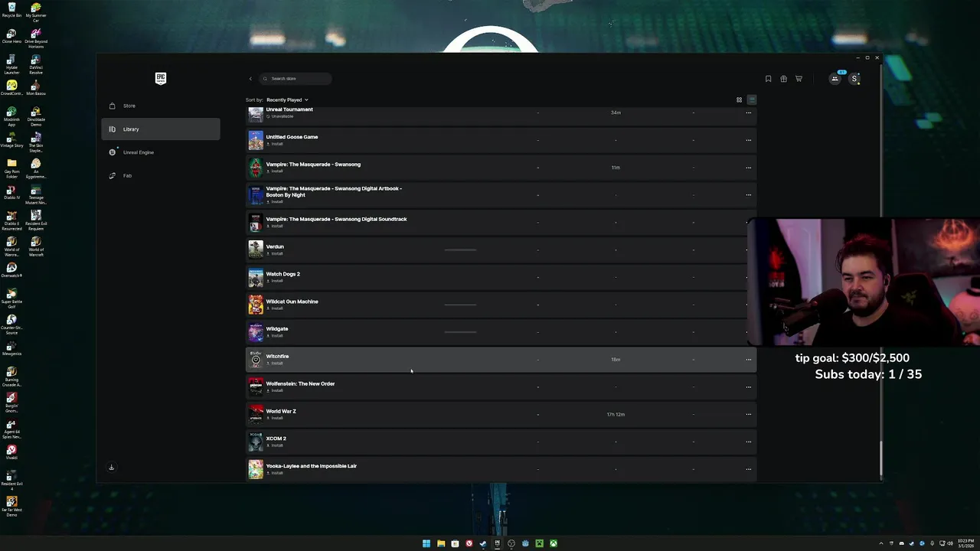The width and height of the screenshot is (980, 551).
Task: Open more options for Vampire Swansong
Action: tap(749, 168)
